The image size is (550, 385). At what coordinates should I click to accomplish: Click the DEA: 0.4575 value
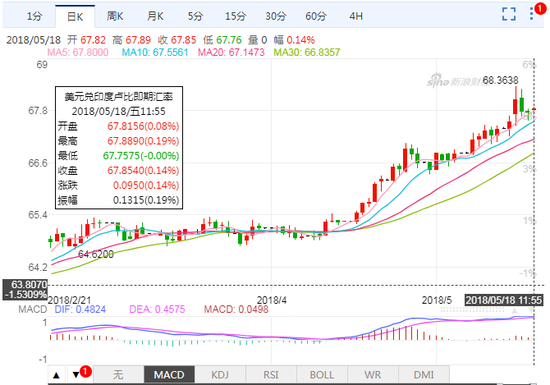click(x=157, y=309)
